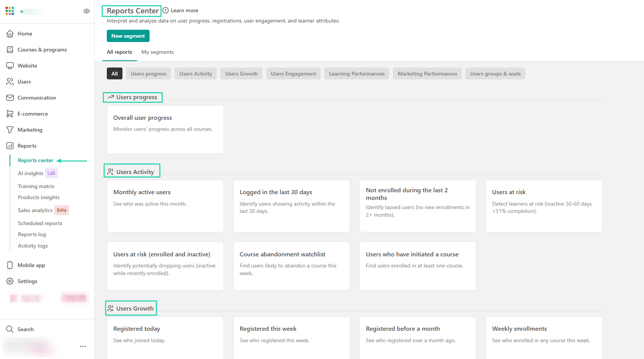Switch to All reports tab
This screenshot has height=359, width=644.
click(x=119, y=52)
